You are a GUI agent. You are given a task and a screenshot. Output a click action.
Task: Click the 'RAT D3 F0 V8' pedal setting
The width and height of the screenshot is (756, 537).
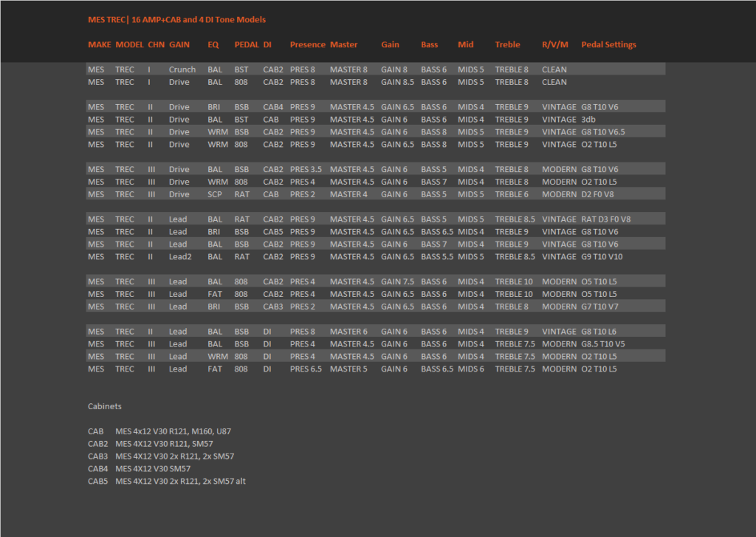(605, 219)
